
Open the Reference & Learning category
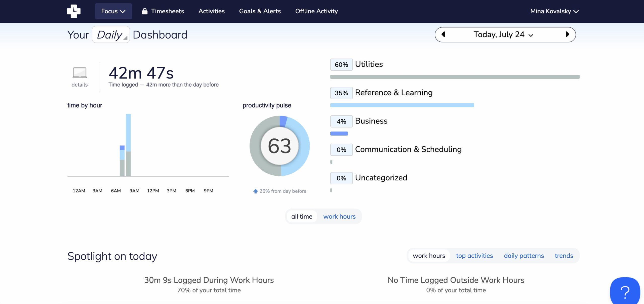pos(394,93)
